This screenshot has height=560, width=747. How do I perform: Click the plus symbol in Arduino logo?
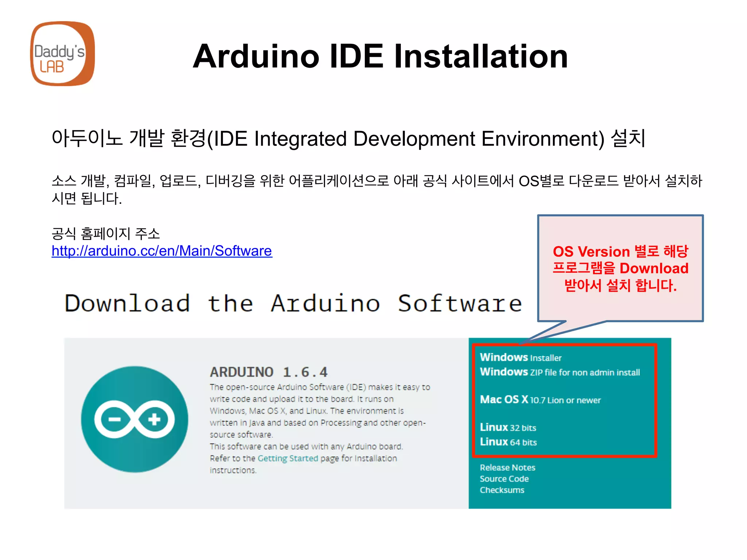pyautogui.click(x=154, y=419)
